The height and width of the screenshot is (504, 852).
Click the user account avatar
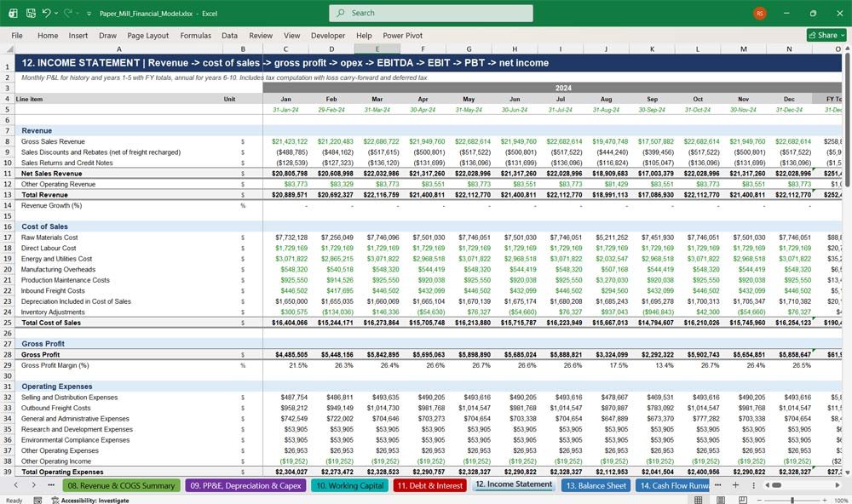(x=760, y=13)
